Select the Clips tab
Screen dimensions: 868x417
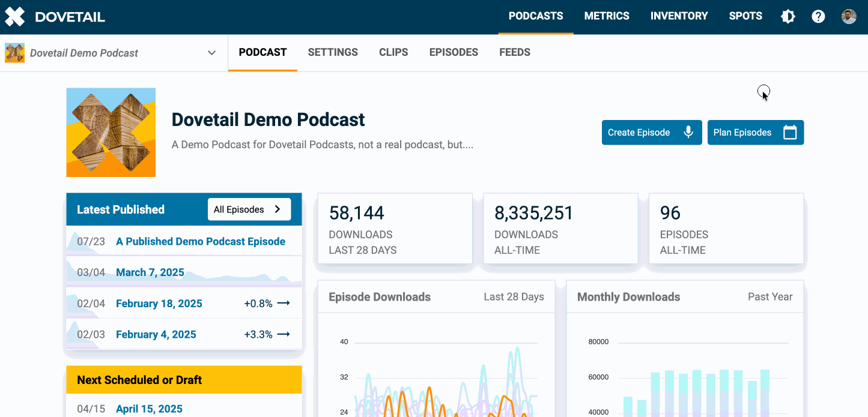click(x=393, y=52)
